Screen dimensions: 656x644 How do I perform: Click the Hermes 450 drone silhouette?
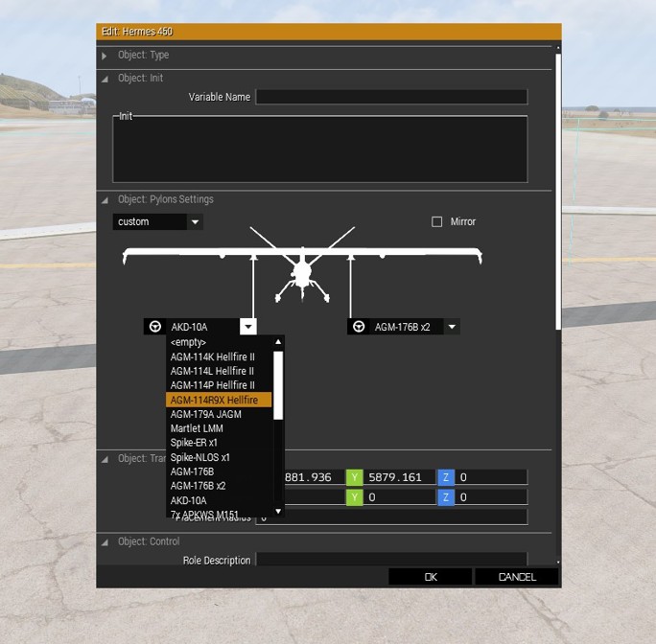302,264
